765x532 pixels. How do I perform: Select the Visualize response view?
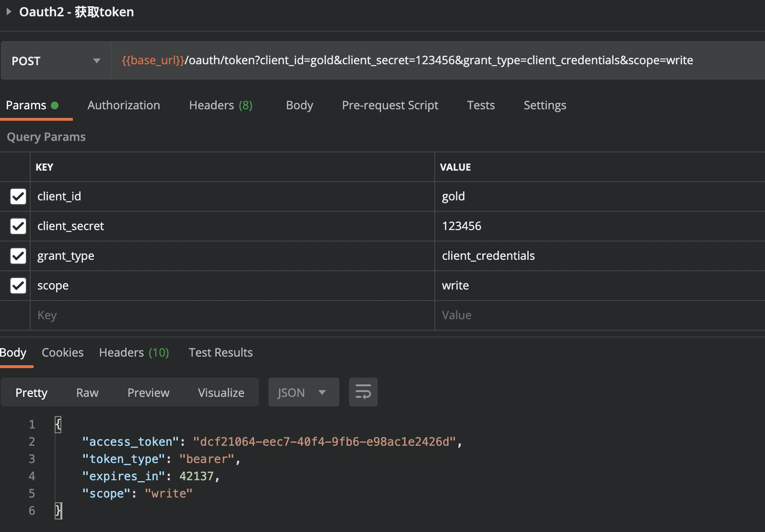[221, 393]
